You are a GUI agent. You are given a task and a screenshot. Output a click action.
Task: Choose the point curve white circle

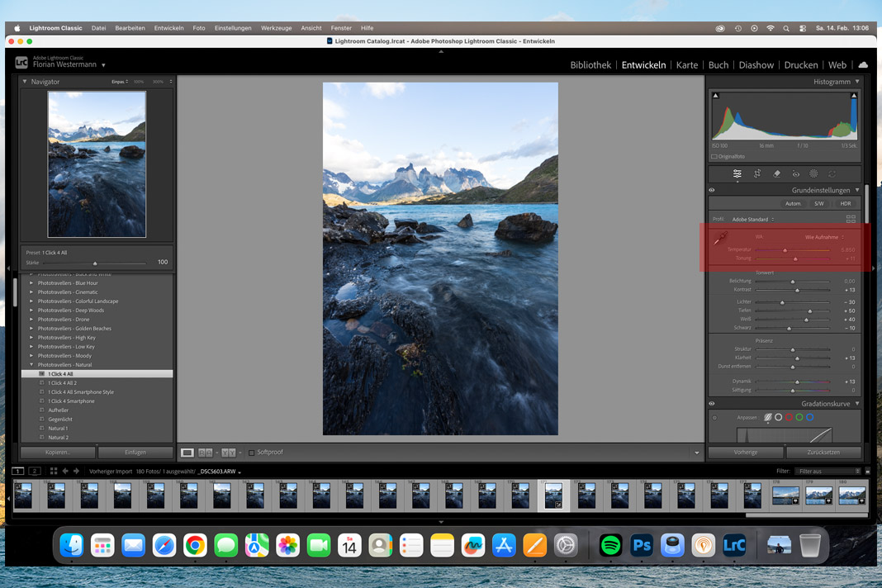[779, 418]
